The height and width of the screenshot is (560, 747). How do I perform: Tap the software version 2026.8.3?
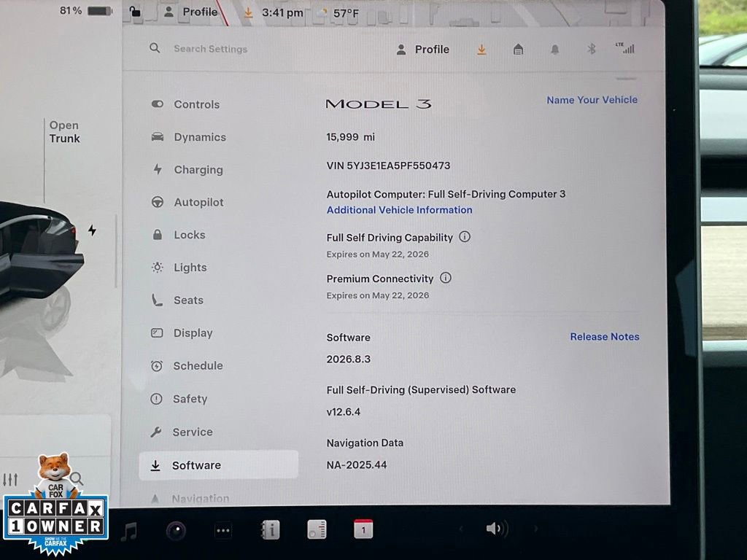pos(348,359)
